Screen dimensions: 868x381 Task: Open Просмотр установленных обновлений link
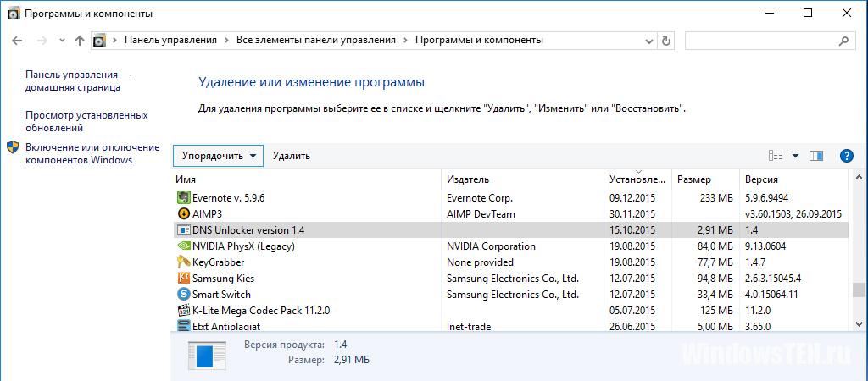pos(86,122)
